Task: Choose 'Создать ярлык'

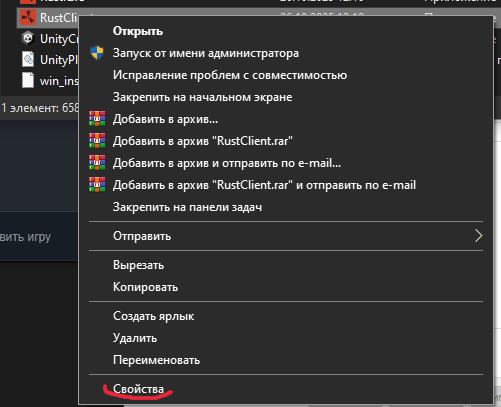Action: [153, 316]
